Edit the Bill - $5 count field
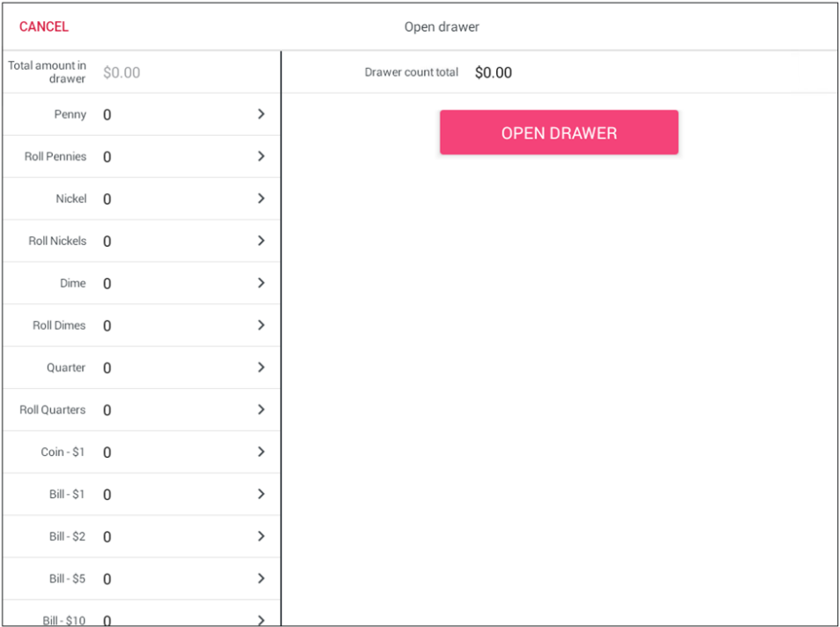Image resolution: width=840 pixels, height=627 pixels. point(167,579)
